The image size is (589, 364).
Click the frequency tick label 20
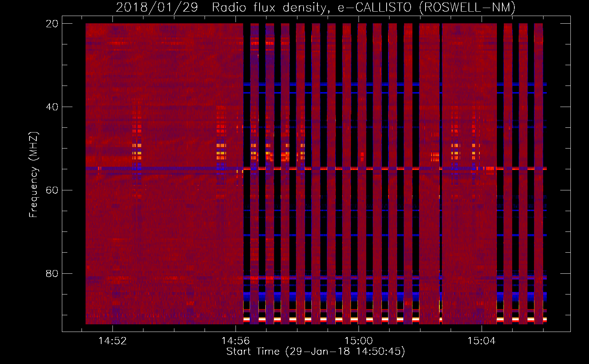point(52,24)
